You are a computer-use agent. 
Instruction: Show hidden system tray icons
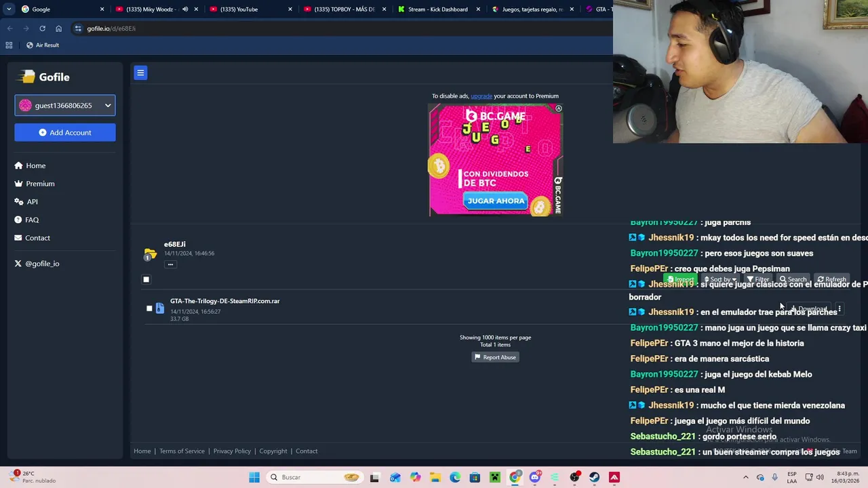point(745,477)
